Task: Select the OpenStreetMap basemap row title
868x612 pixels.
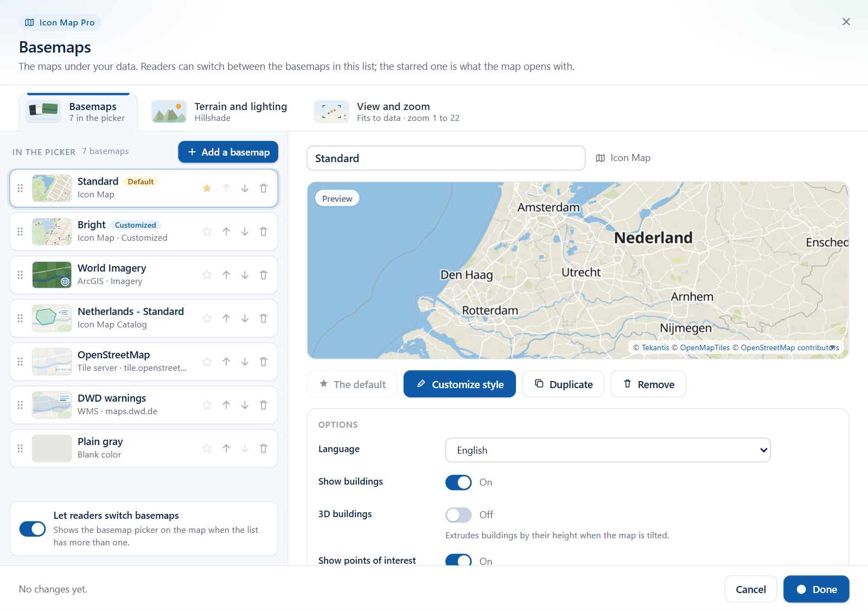Action: (x=114, y=355)
